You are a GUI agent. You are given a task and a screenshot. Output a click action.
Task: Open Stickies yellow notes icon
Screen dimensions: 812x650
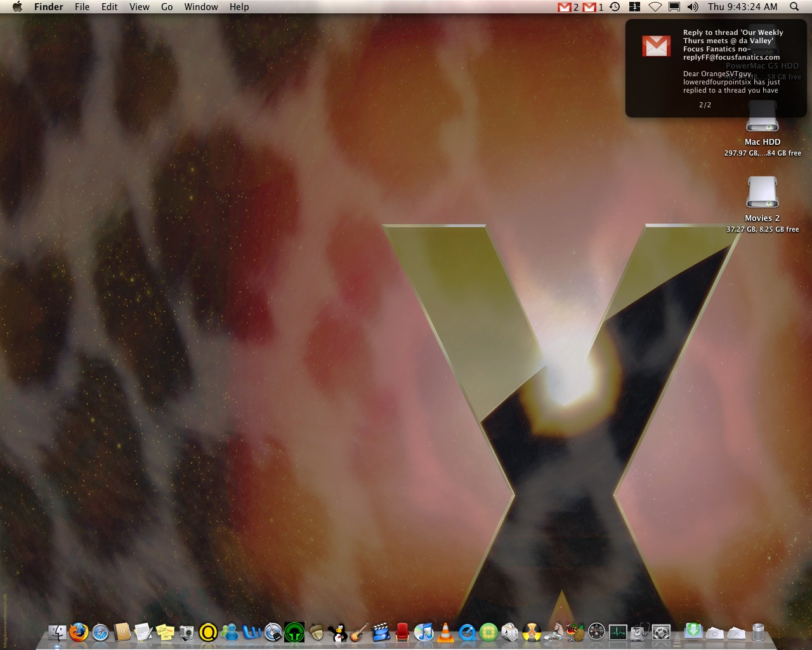point(165,632)
